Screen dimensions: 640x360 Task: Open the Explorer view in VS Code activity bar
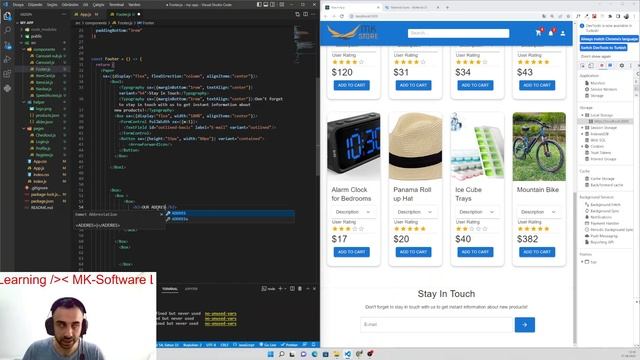point(7,17)
